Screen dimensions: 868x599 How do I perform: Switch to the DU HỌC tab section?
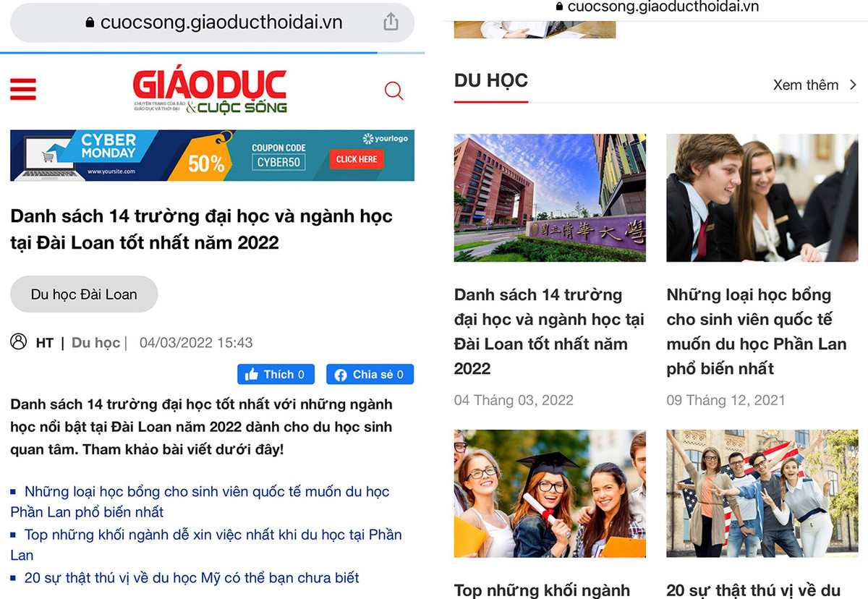490,82
